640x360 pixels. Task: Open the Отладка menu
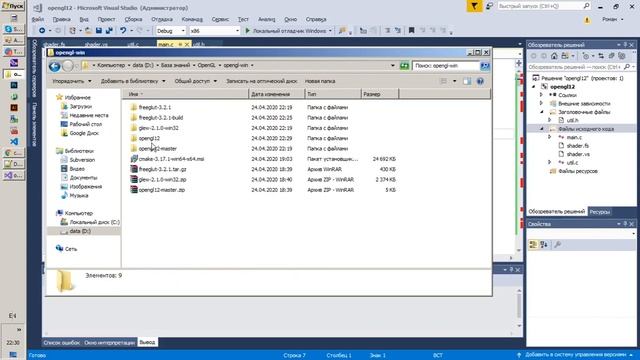click(x=162, y=19)
